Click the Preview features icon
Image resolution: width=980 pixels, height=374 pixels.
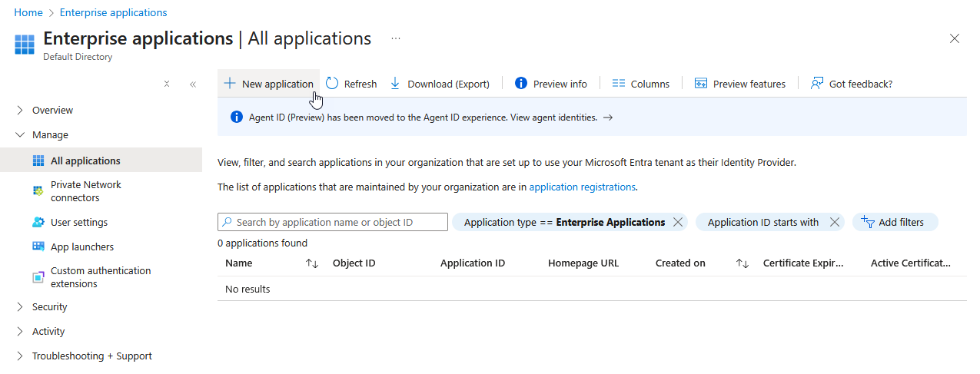tap(700, 83)
